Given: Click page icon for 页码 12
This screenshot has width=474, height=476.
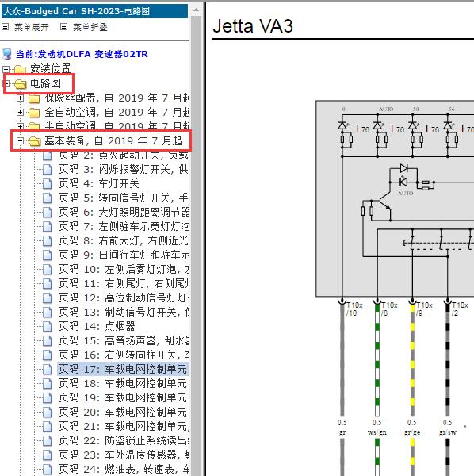Looking at the screenshot, I should pos(47,297).
